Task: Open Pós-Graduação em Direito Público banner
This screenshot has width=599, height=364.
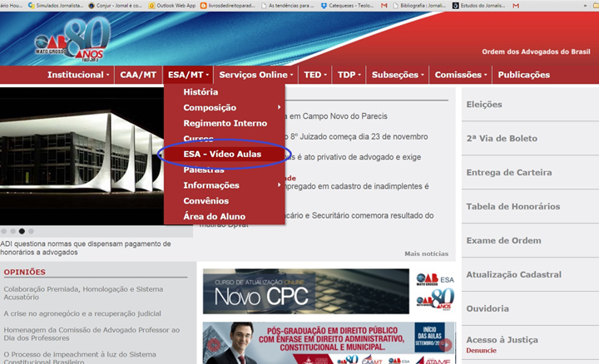Action: [x=329, y=343]
